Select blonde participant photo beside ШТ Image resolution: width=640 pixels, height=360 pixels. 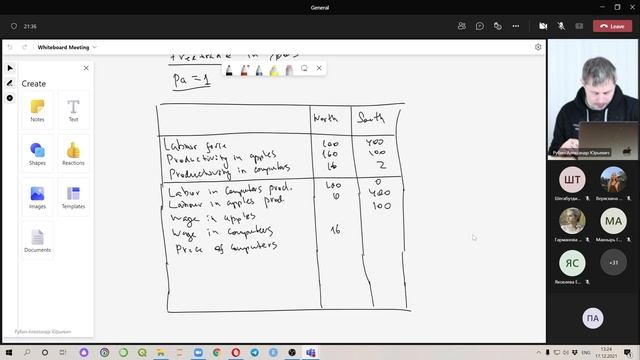tap(613, 179)
